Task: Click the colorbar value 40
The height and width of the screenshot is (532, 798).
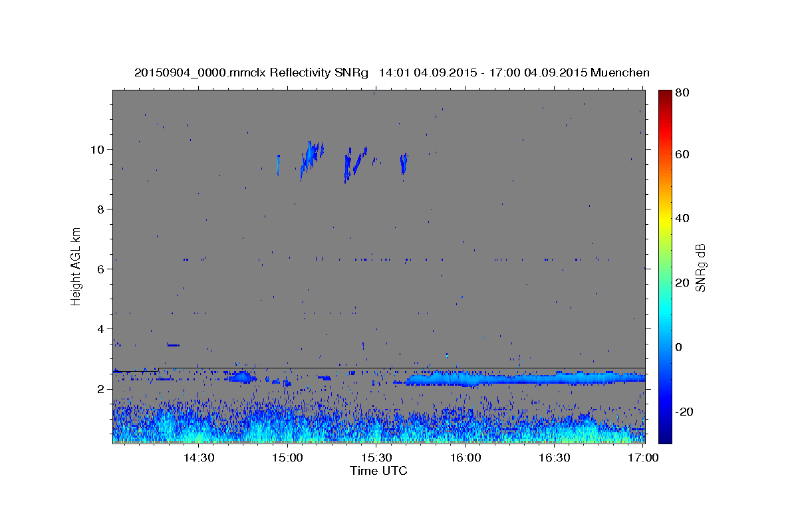Action: click(682, 218)
